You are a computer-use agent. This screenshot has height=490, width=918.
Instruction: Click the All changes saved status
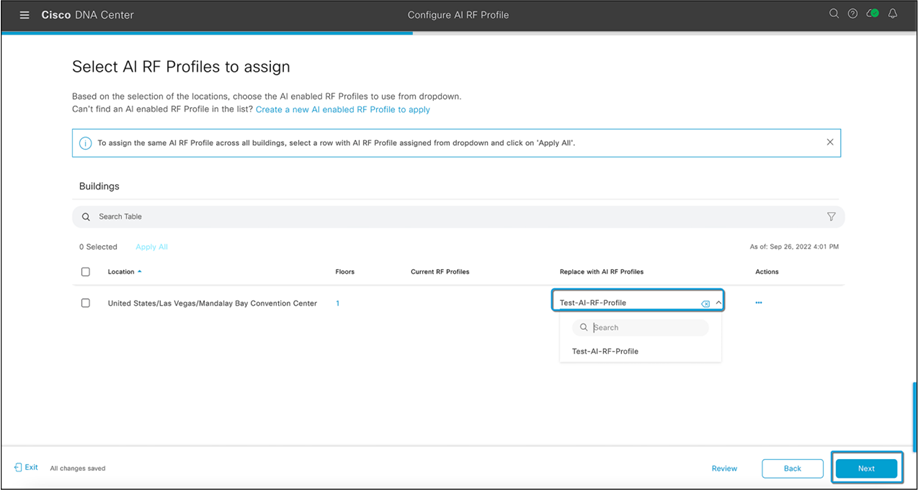pos(78,468)
